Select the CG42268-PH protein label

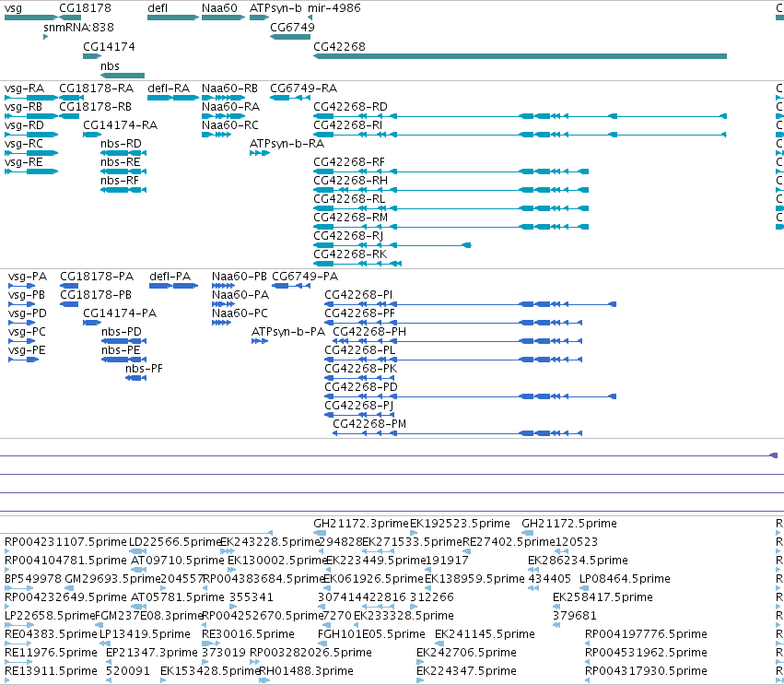point(369,332)
